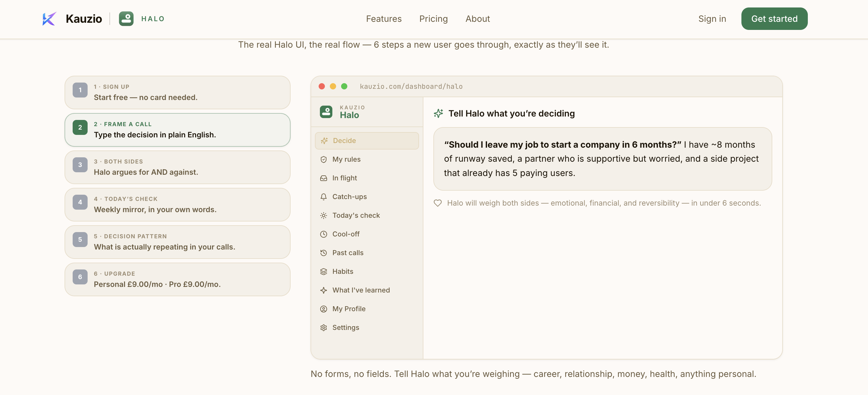Click the heart icon below the decision box

[437, 203]
